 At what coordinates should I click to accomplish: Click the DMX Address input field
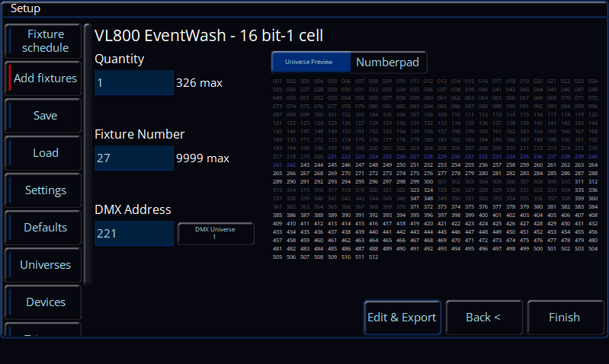coord(134,233)
